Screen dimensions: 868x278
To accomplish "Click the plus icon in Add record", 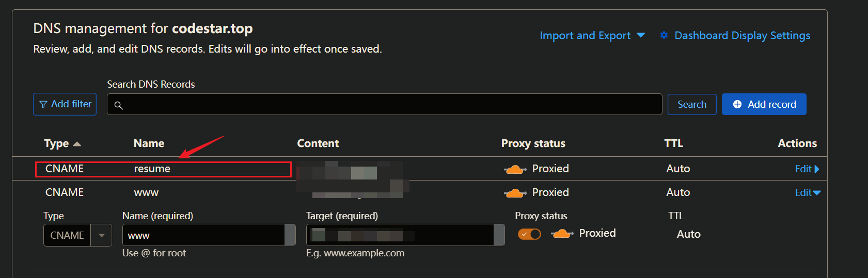I will pyautogui.click(x=737, y=104).
